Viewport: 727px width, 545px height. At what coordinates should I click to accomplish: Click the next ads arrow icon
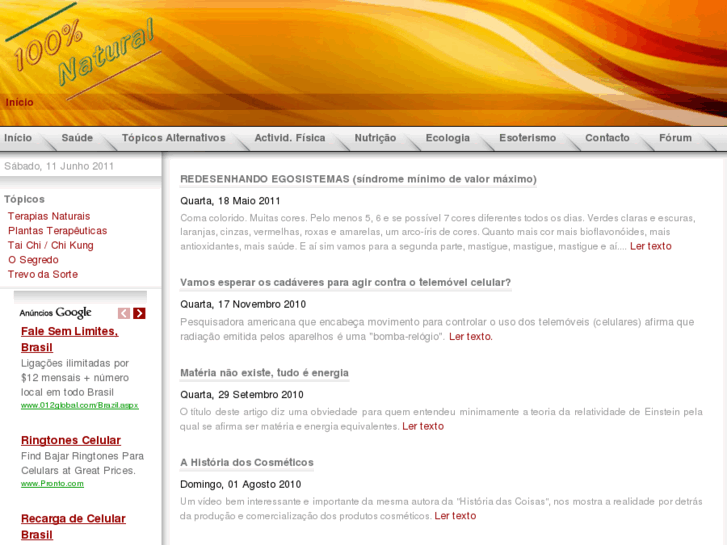[139, 314]
